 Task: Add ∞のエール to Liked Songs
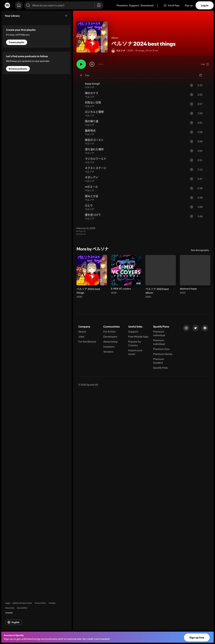[191, 188]
